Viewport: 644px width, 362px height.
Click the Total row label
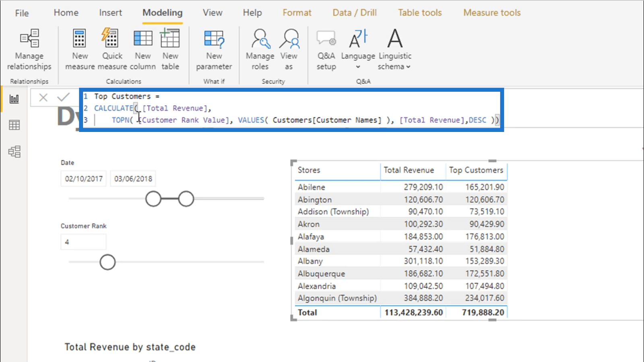tap(307, 313)
